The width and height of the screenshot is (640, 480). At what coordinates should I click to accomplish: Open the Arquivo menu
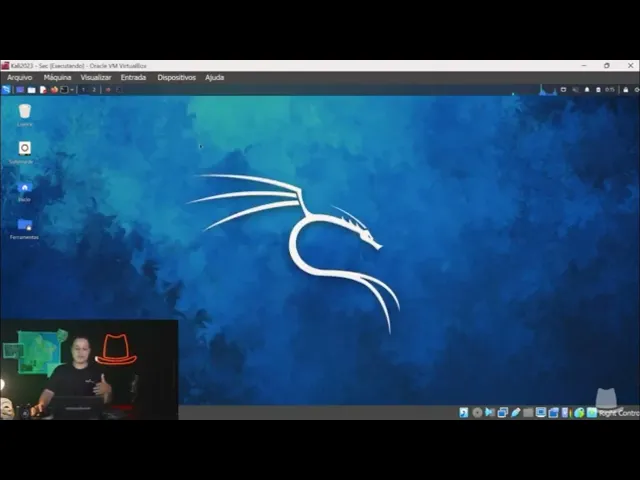tap(20, 77)
